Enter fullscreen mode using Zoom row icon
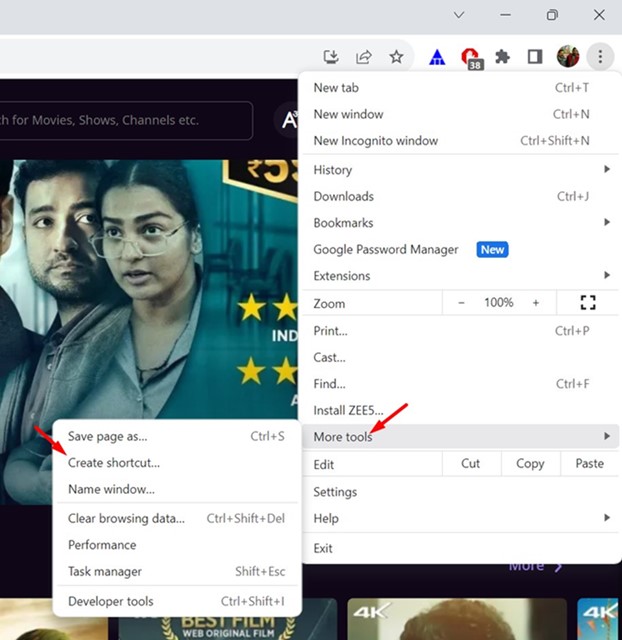The height and width of the screenshot is (640, 622). [x=588, y=303]
